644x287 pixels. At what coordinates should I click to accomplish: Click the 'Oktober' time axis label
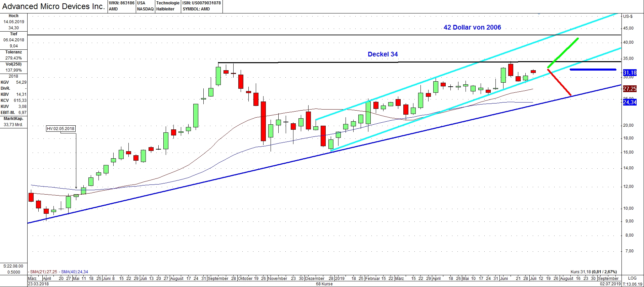coord(245,278)
